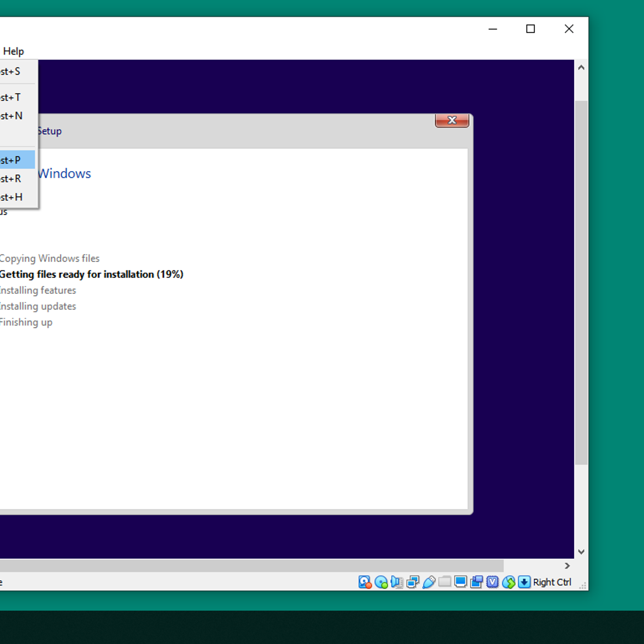Choose the Host+T menu entry
Viewport: 644px width, 644px height.
coord(17,97)
